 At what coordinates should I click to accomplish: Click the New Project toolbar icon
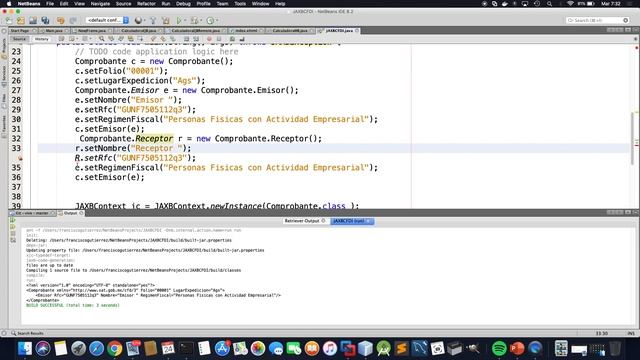20,20
